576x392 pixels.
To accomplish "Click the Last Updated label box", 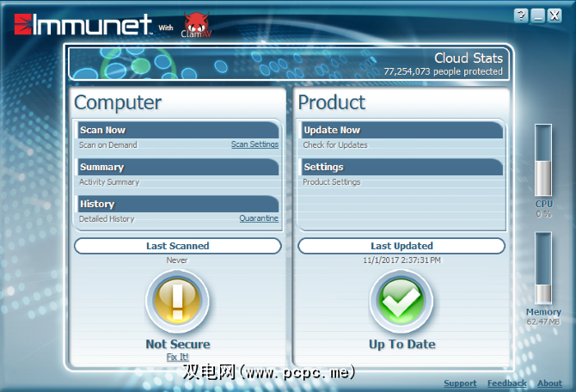I will tap(401, 246).
